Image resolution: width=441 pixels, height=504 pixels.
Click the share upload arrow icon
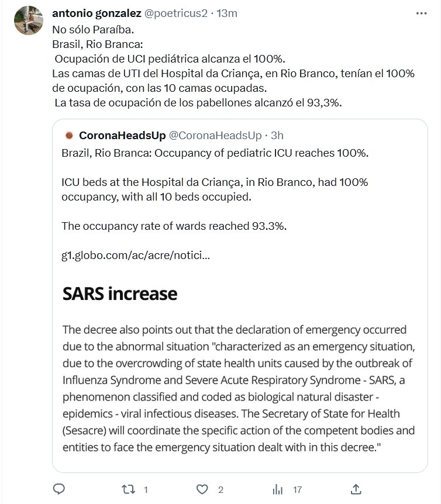coord(355,489)
